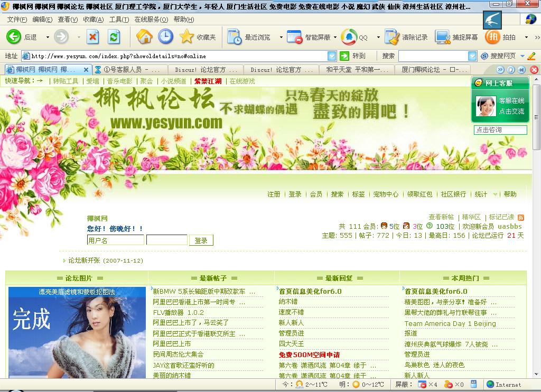Expand the 智能屏蔽 dropdown arrow
The image size is (541, 392).
coord(335,37)
